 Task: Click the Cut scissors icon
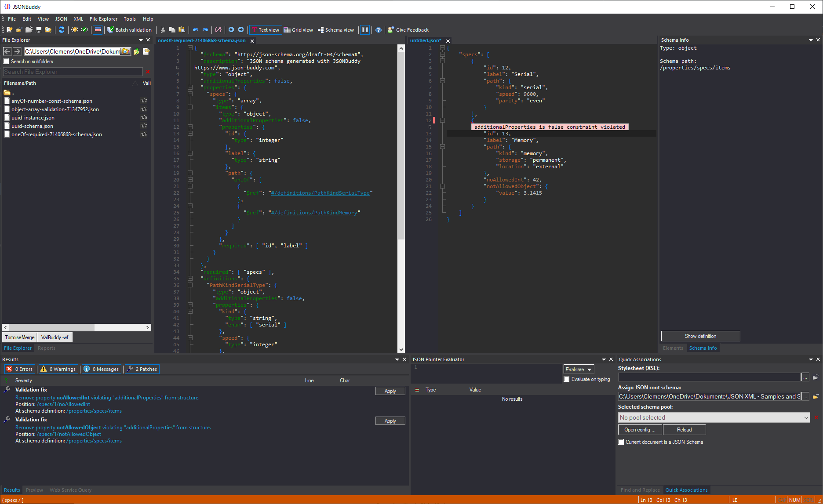tap(163, 30)
